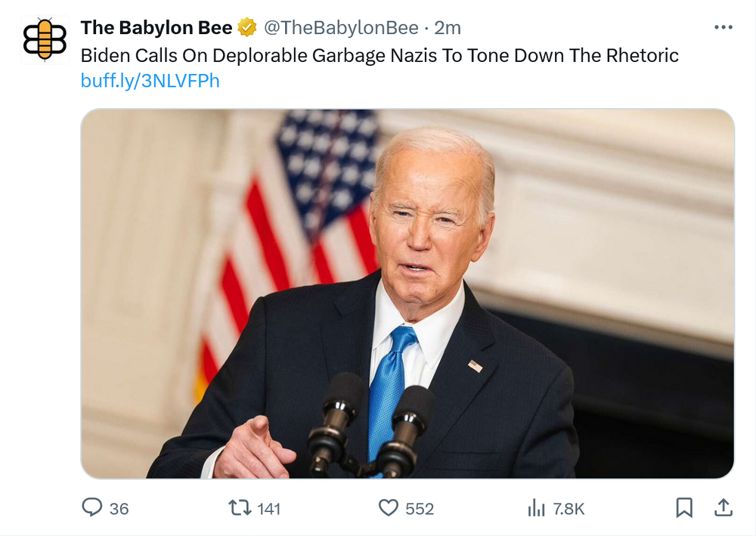The height and width of the screenshot is (536, 756).
Task: Follow the buff.ly/3NLVFPh link
Action: (150, 81)
